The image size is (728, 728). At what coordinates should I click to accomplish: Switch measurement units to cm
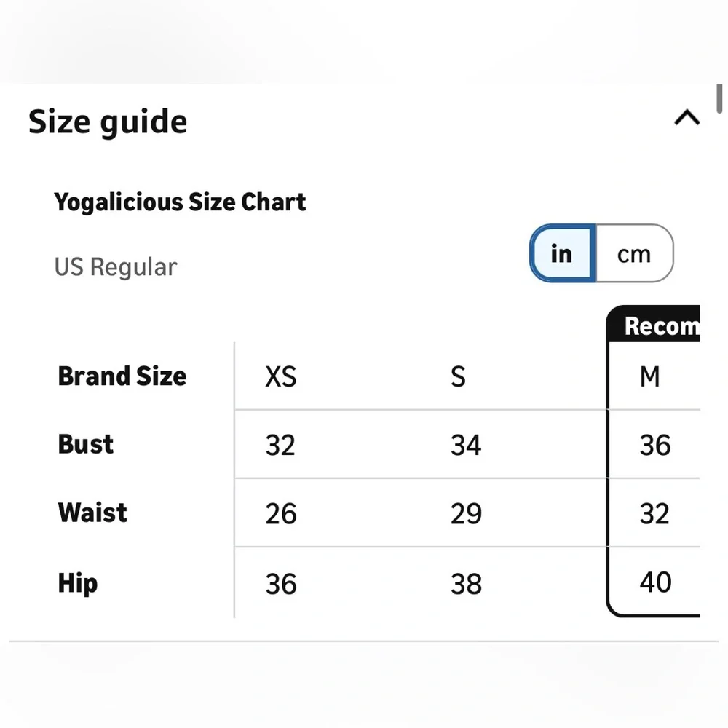(634, 253)
